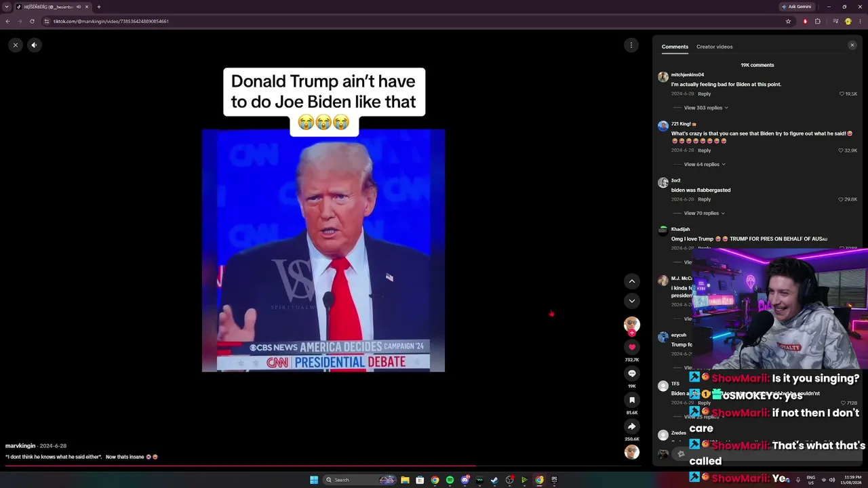Open Microsoft Store from the taskbar
Screen dimensions: 868x488
coord(420,480)
